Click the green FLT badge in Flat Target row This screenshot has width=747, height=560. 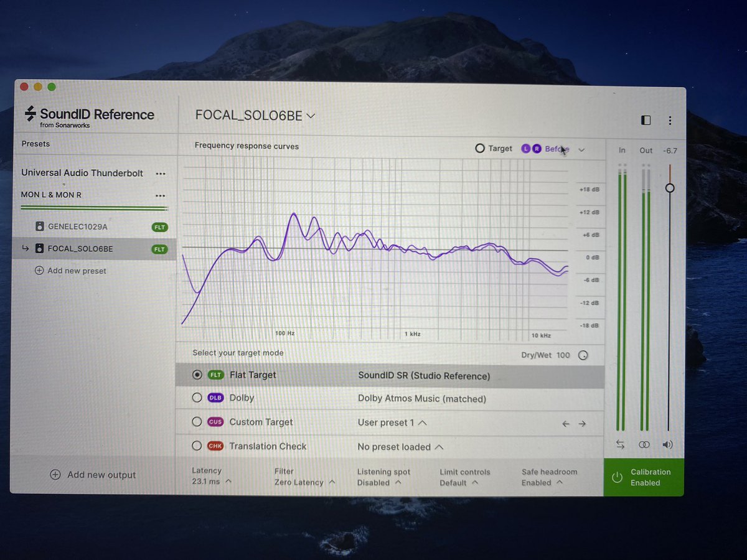[x=215, y=375]
